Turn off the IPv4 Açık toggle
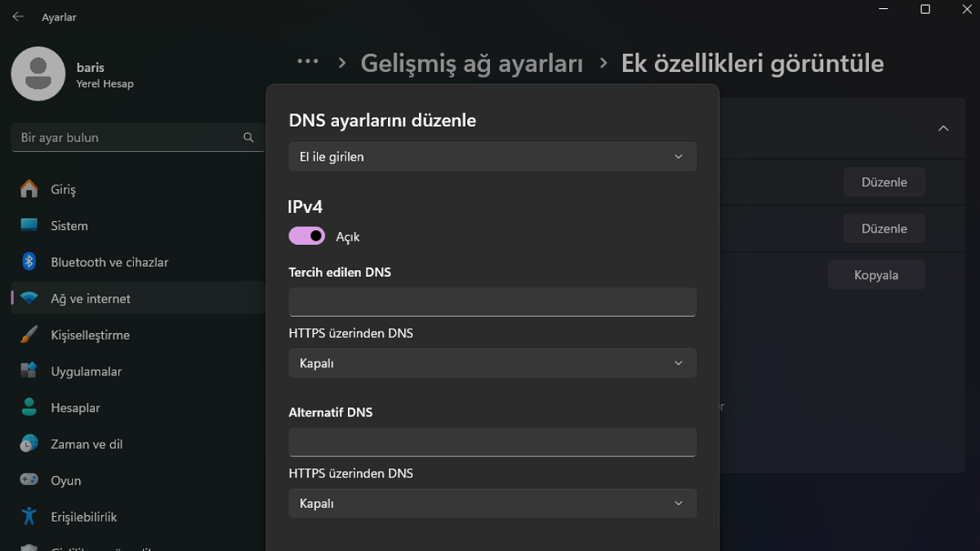 (305, 236)
